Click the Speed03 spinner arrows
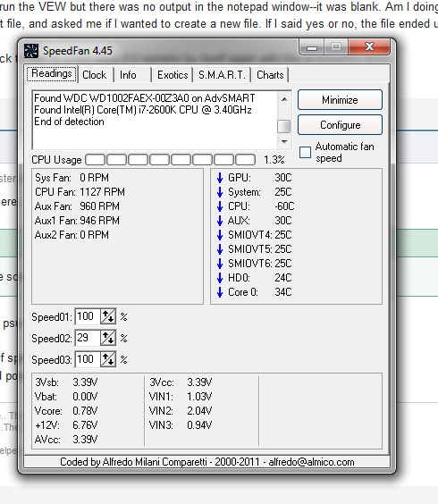 (108, 359)
